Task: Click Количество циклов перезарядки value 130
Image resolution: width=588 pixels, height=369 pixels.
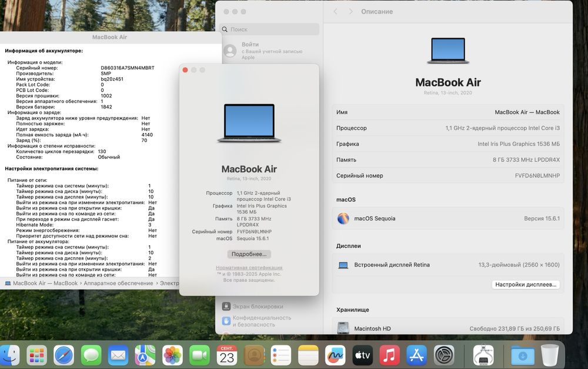Action: tap(102, 152)
